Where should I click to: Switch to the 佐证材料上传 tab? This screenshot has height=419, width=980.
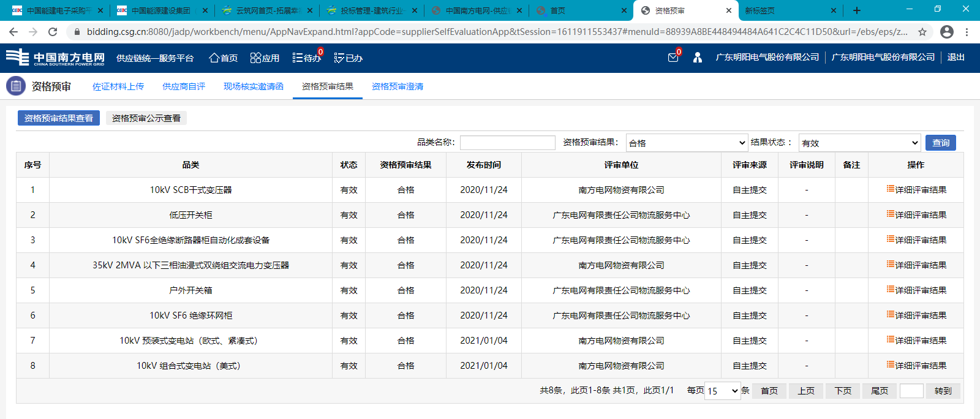tap(118, 86)
